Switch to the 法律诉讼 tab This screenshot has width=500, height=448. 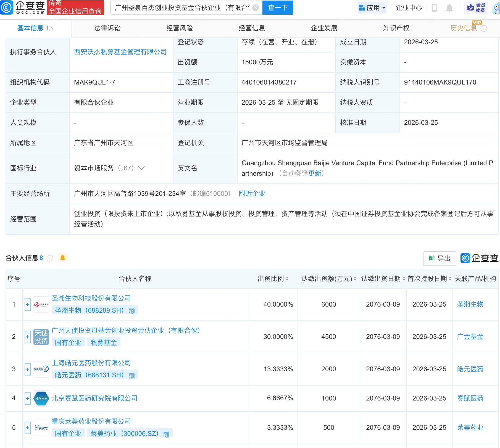tap(107, 28)
